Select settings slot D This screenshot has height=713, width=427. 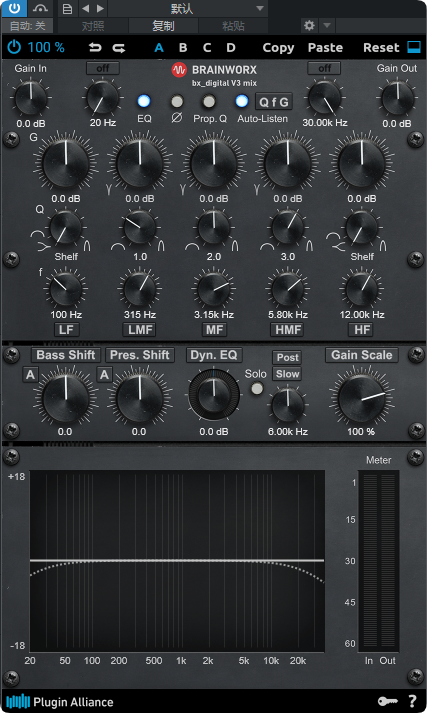(x=231, y=47)
